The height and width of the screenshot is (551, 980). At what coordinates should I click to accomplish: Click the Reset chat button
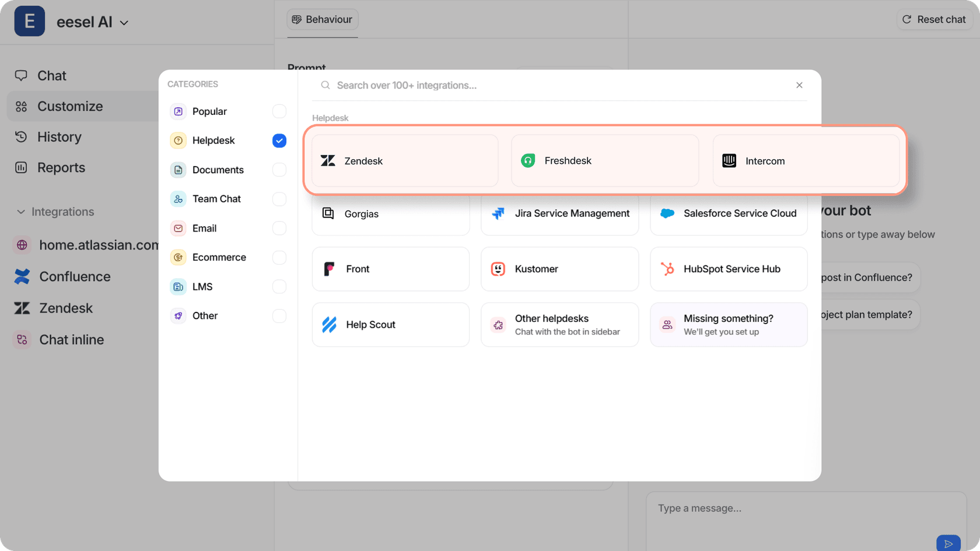coord(935,19)
